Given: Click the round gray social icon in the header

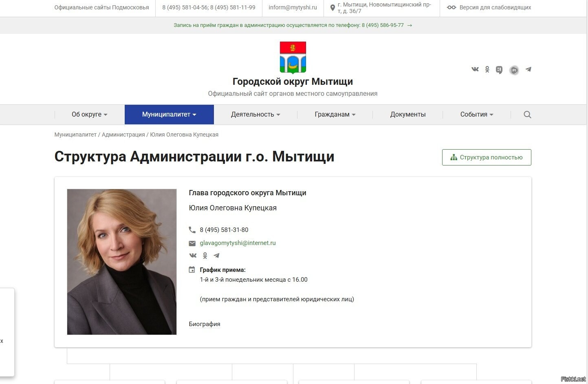Looking at the screenshot, I should click(514, 70).
